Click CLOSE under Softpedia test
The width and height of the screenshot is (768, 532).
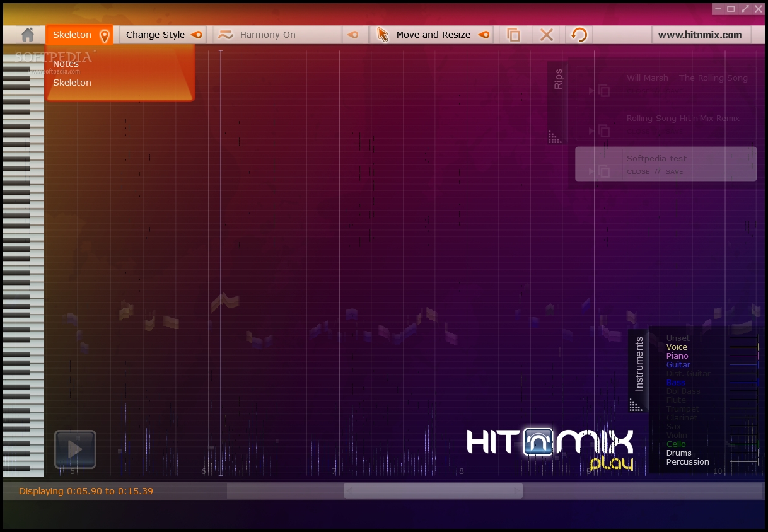pos(638,172)
